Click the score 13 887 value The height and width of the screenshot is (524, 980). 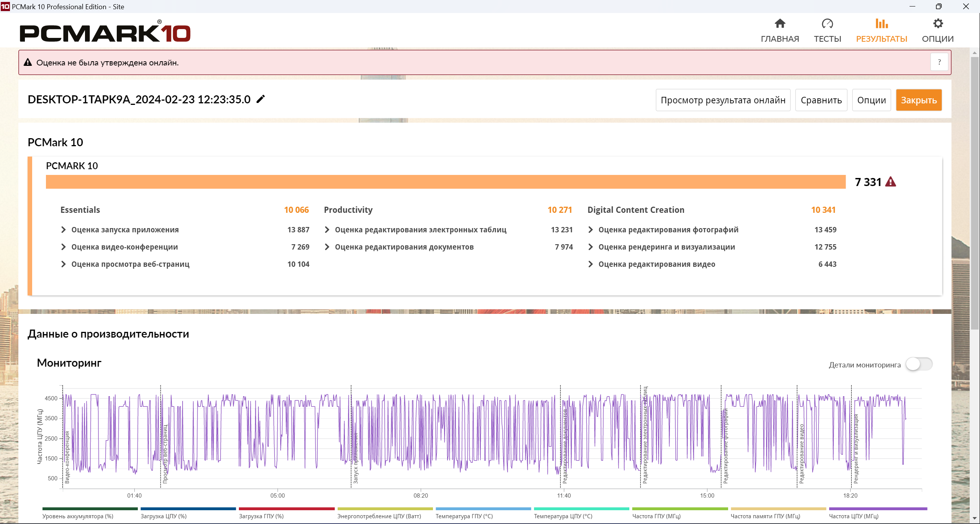click(x=298, y=230)
